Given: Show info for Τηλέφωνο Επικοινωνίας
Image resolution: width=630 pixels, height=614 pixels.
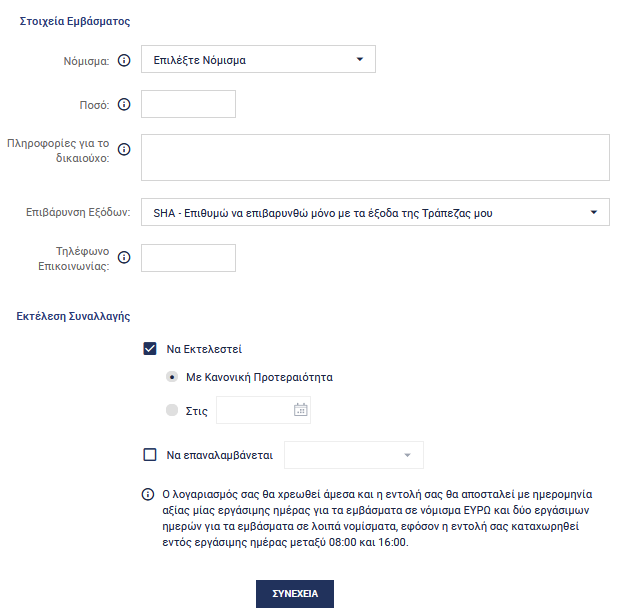Looking at the screenshot, I should click(124, 257).
